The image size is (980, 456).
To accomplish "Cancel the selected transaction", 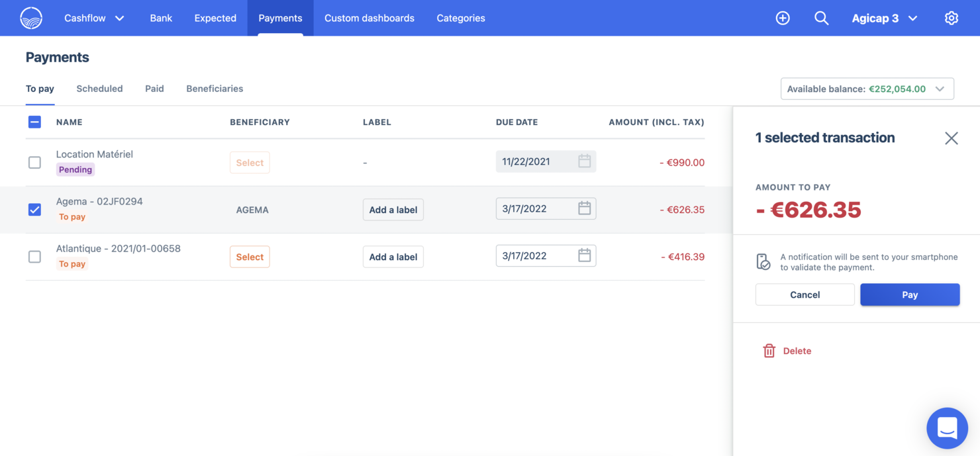I will pos(805,295).
